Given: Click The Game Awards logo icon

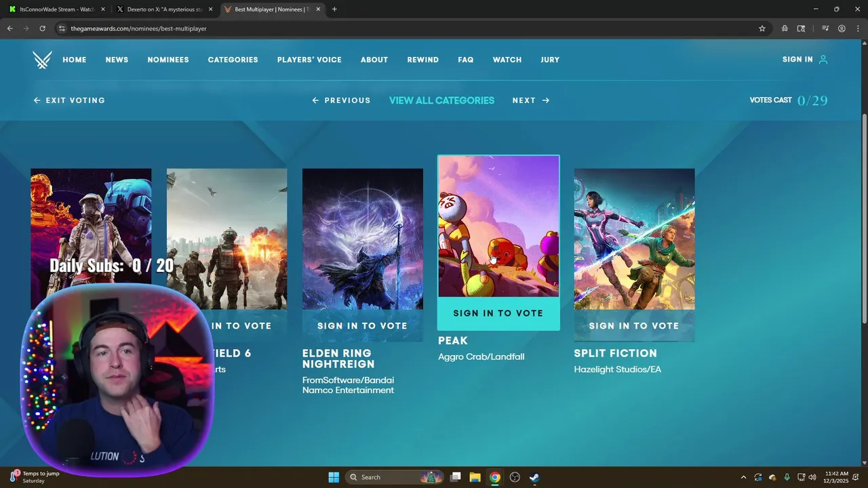Looking at the screenshot, I should pyautogui.click(x=42, y=60).
